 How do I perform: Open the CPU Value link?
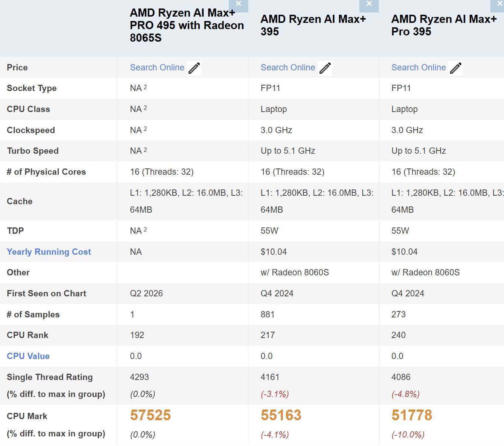pyautogui.click(x=28, y=356)
